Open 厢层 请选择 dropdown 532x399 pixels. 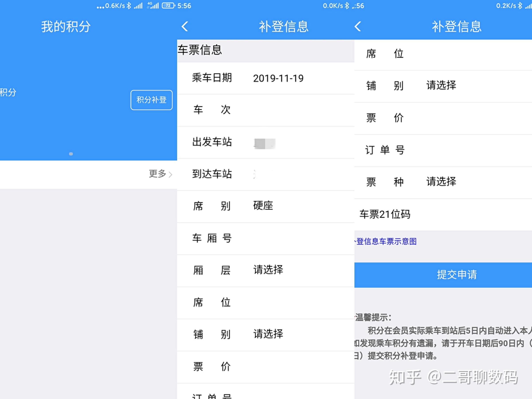(266, 271)
